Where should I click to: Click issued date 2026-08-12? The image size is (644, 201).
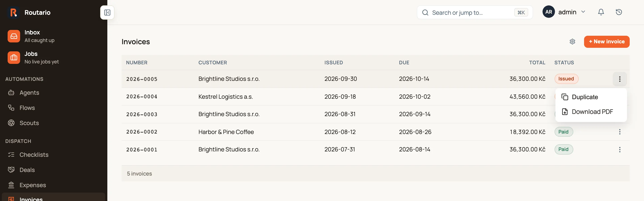click(340, 132)
